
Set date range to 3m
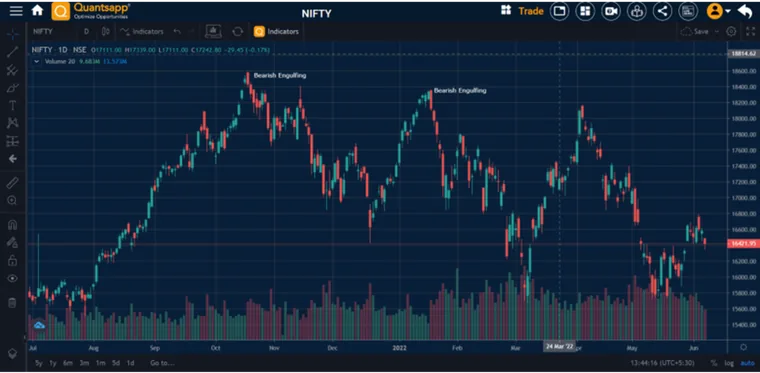pos(84,363)
